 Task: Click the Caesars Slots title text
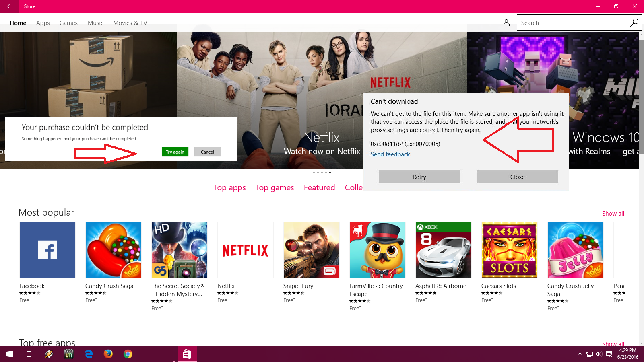pos(499,286)
